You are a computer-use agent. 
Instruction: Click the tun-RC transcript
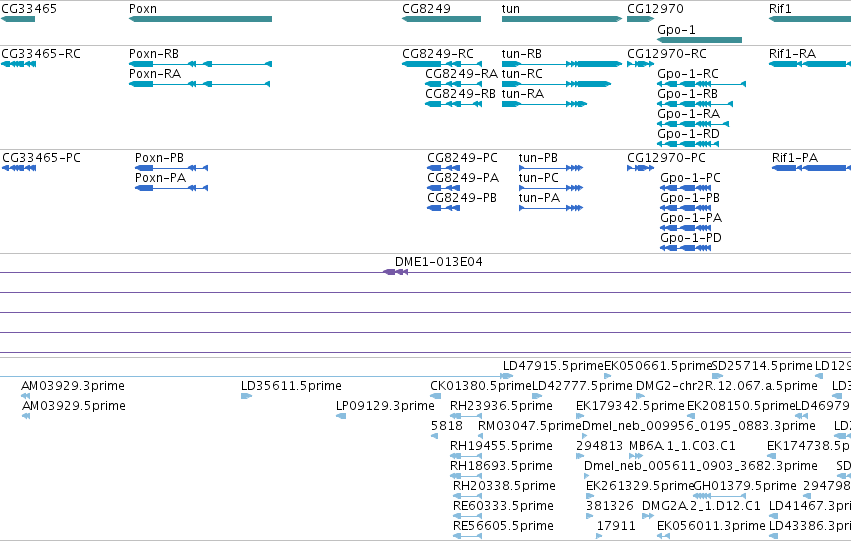556,84
